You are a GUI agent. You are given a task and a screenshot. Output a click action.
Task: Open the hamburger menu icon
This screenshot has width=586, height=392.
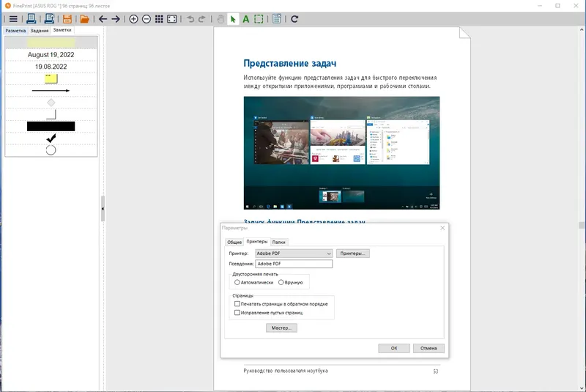pos(13,19)
